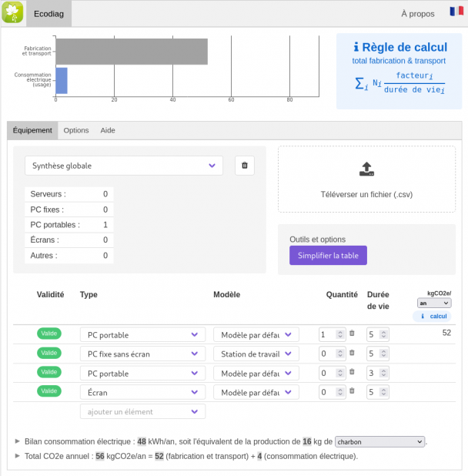
Task: Click the Ecodiag leaf logo icon
Action: click(x=14, y=13)
